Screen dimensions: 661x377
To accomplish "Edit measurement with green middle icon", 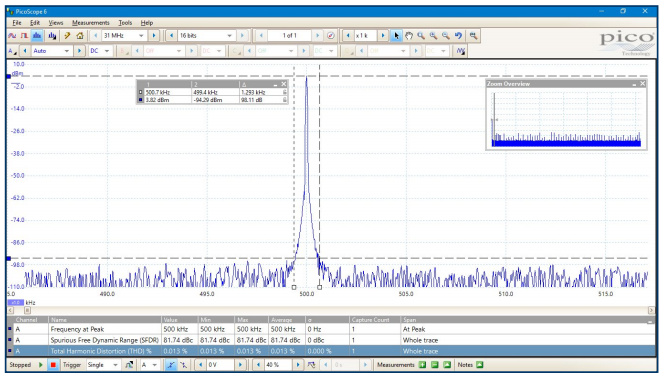I will click(x=435, y=365).
